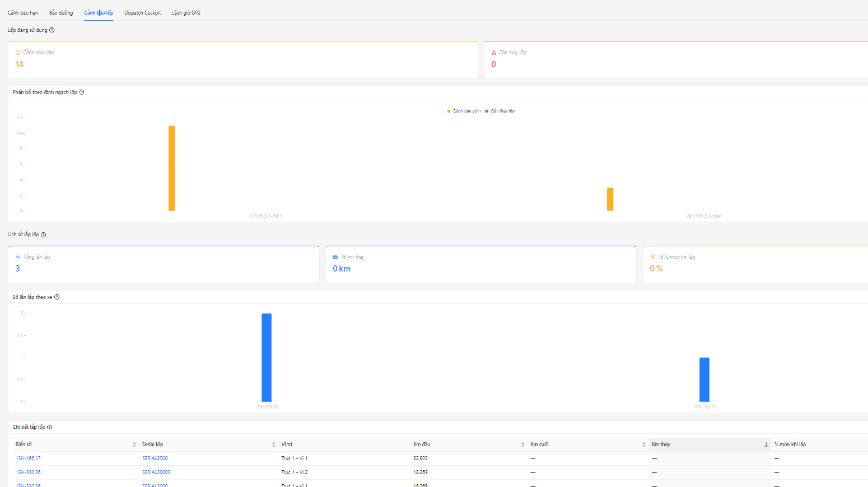The image size is (868, 487).
Task: Click the SERIAL2000 tire serial link
Action: point(155,458)
